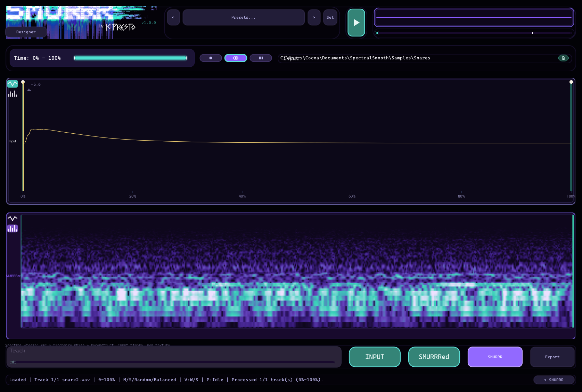Start playback with the green play button
The image size is (582, 392).
[356, 23]
